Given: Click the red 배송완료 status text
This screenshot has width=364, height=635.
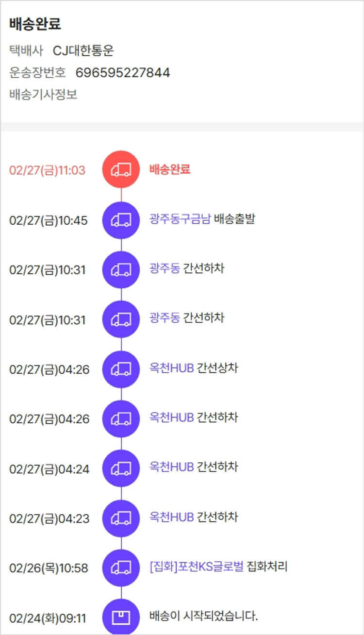Looking at the screenshot, I should tap(170, 169).
